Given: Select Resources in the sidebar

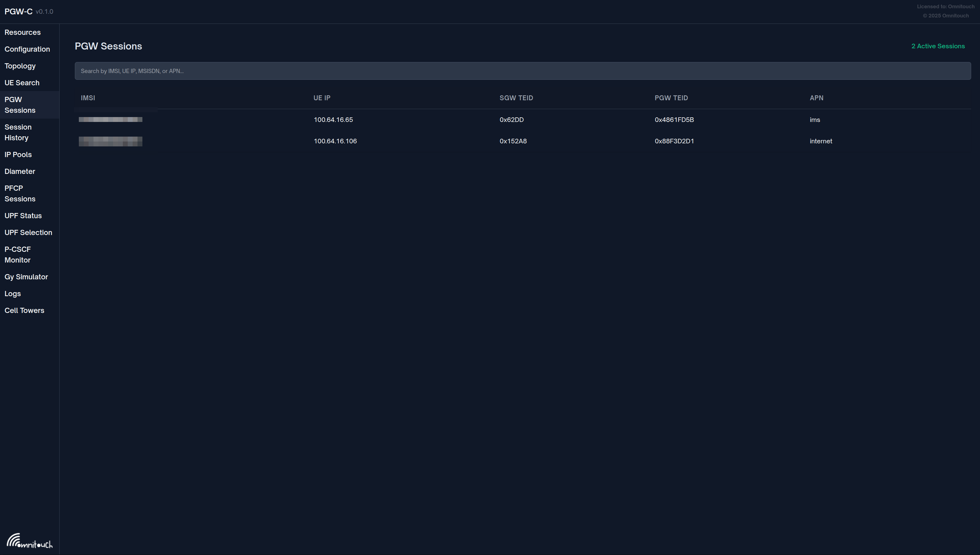Looking at the screenshot, I should 23,32.
